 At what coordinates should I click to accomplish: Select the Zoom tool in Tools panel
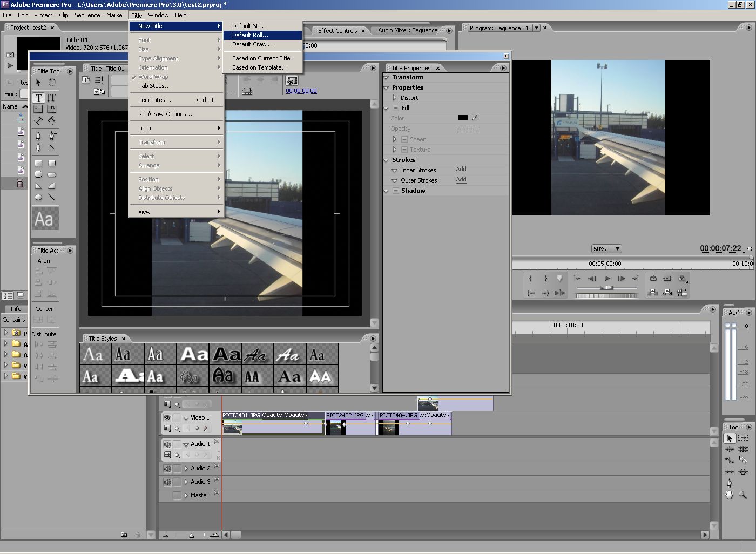742,494
